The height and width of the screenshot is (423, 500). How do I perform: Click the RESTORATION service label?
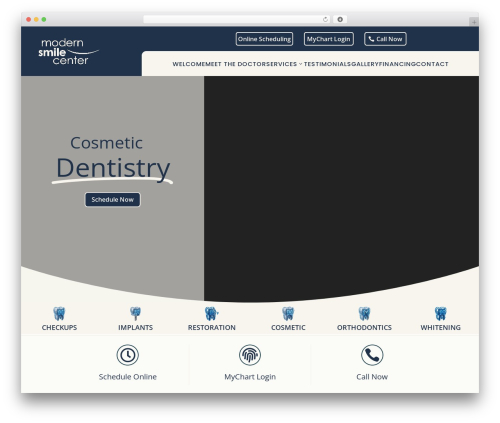pos(211,328)
